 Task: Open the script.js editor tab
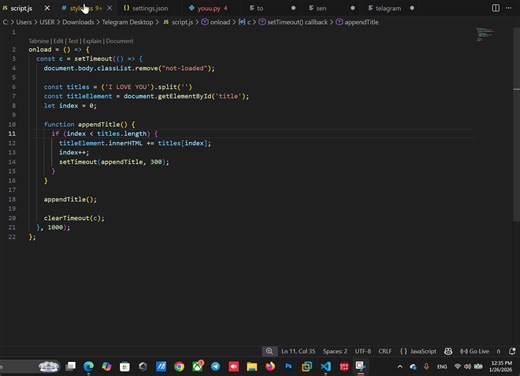click(21, 8)
